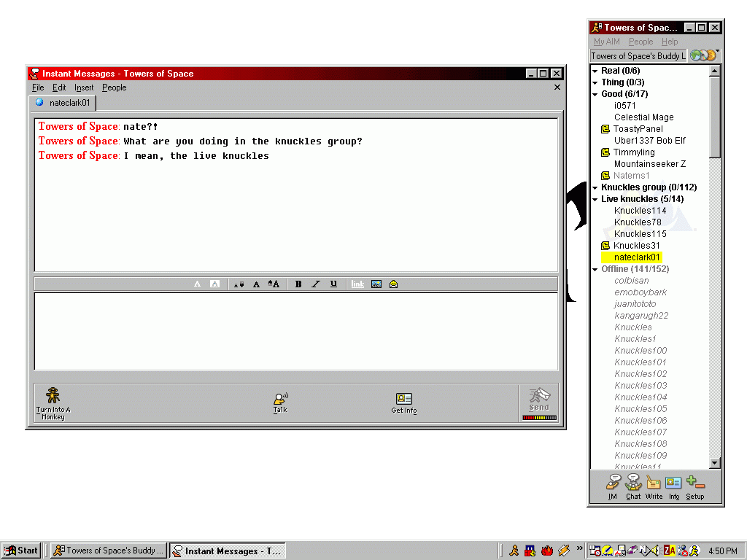Start a voice Talk session
Viewport: 747px width, 560px height.
point(280,402)
